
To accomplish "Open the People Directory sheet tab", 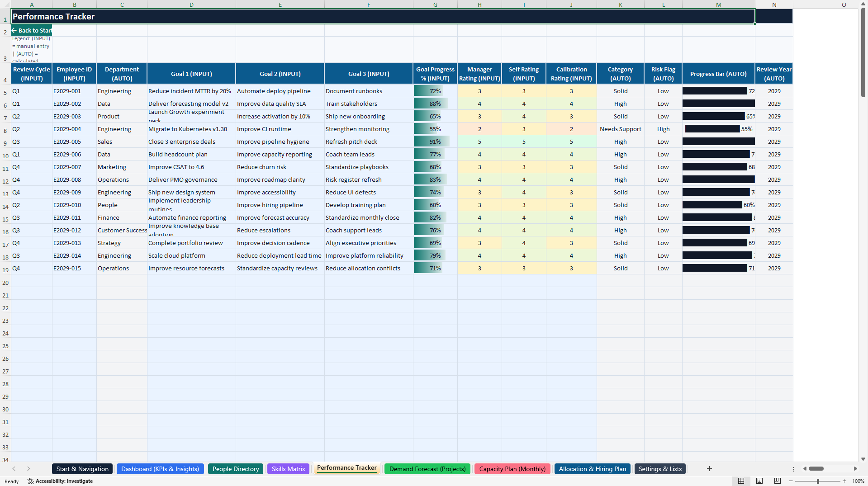I will [236, 469].
